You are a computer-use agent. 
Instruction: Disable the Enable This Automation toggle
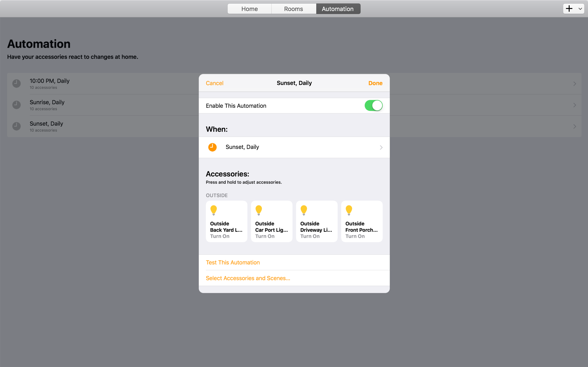[x=373, y=105]
